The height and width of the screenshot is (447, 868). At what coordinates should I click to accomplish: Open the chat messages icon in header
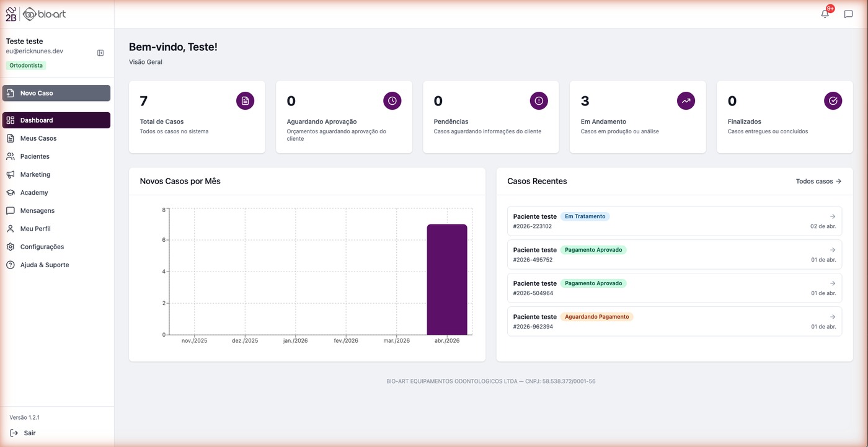[848, 14]
